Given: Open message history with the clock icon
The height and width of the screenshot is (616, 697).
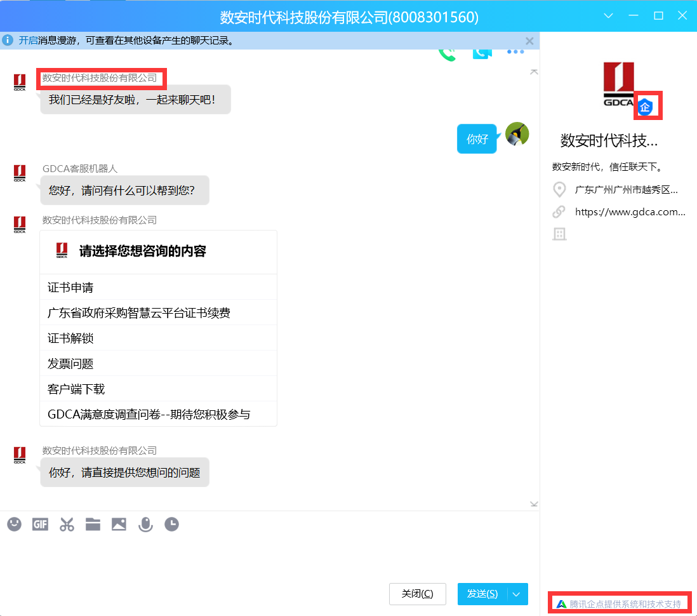Looking at the screenshot, I should pyautogui.click(x=171, y=525).
